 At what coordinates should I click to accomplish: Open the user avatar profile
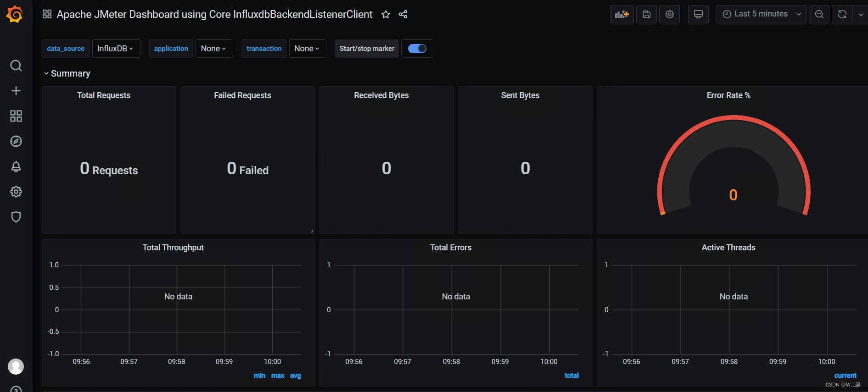point(16,366)
